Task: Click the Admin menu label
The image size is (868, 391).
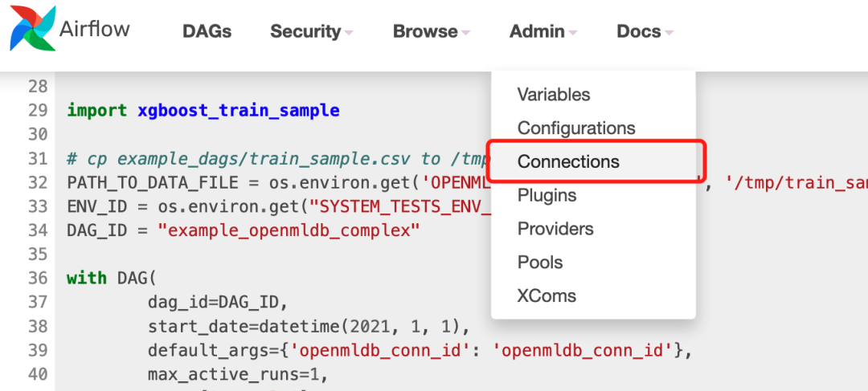Action: point(537,31)
